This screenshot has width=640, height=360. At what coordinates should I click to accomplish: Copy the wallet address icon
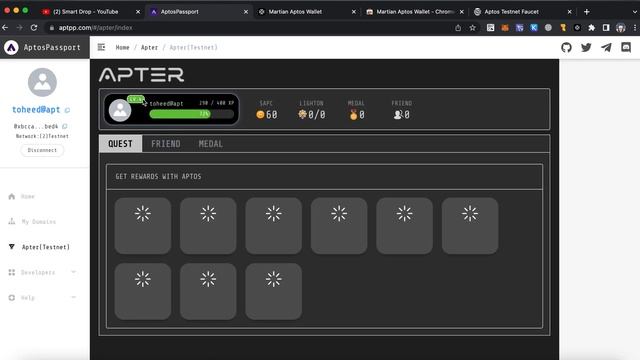[x=64, y=126]
